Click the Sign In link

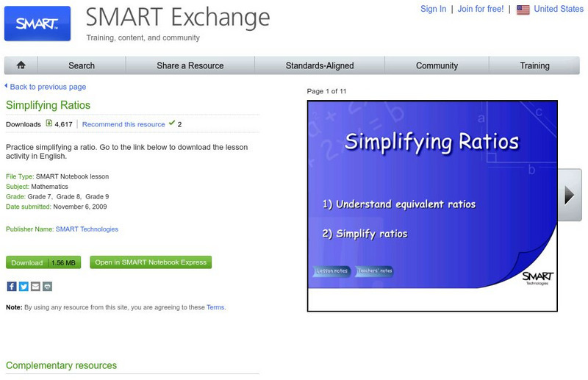(x=433, y=9)
